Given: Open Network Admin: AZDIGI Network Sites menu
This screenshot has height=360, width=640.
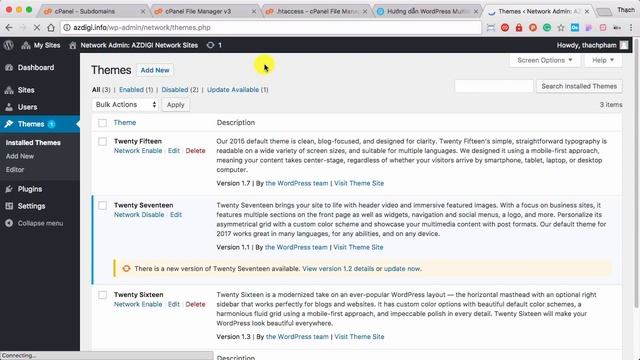Looking at the screenshot, I should [x=133, y=45].
